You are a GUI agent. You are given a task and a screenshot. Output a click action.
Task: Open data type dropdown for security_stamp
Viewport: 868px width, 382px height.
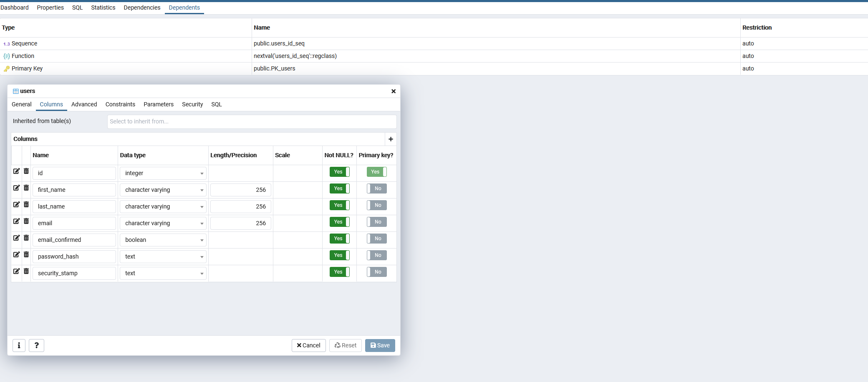(x=163, y=273)
